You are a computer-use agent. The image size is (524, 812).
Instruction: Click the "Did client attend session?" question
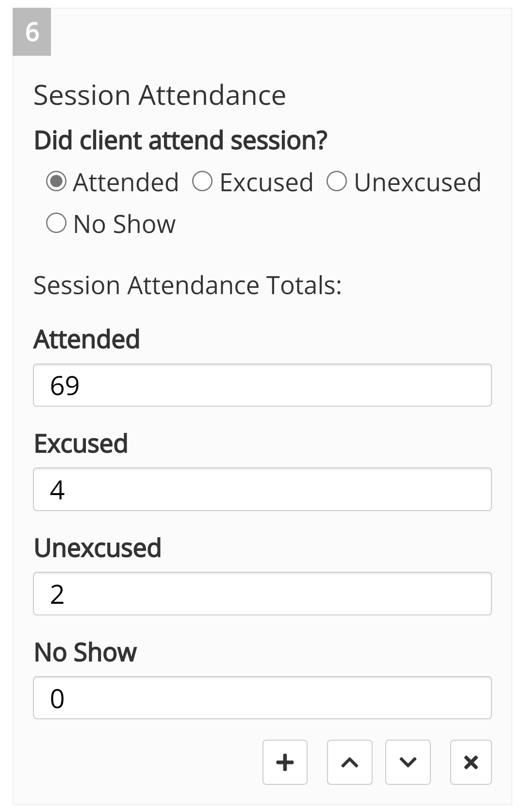click(180, 140)
